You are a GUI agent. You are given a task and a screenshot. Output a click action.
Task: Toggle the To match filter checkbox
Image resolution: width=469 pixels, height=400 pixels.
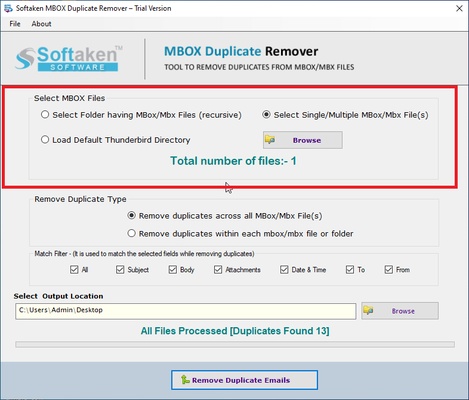350,269
